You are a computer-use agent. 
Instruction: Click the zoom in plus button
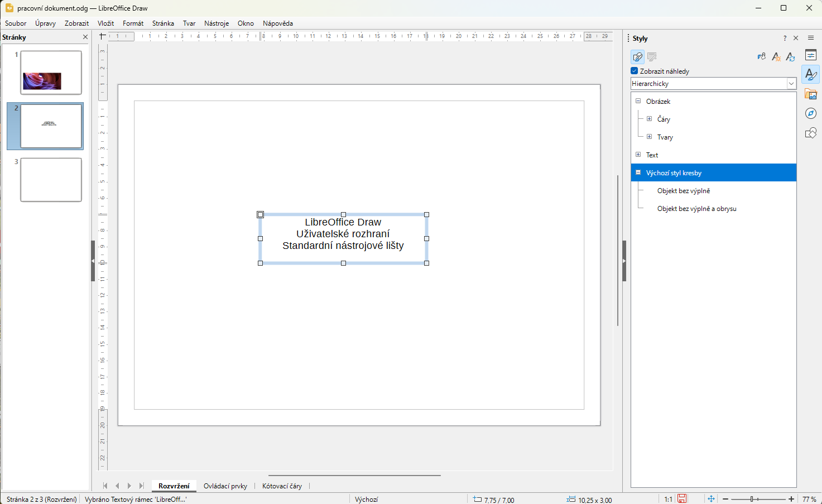[x=791, y=499]
